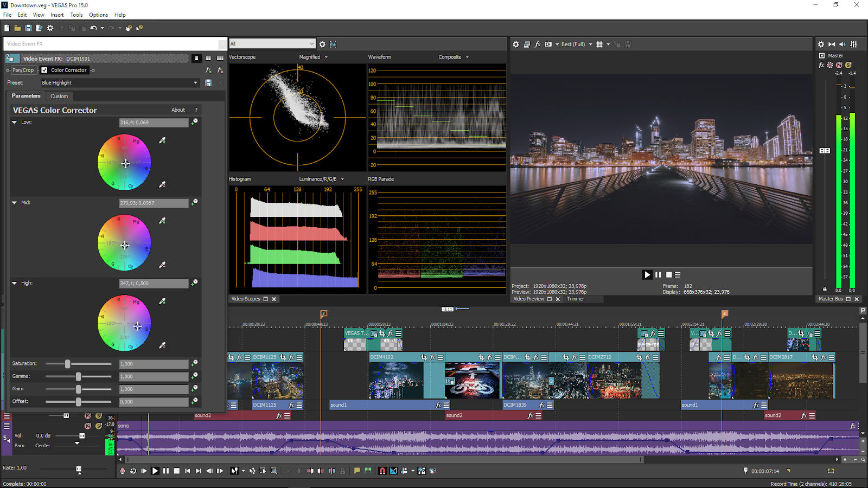This screenshot has height=488, width=868.
Task: Click the About link in VEGAS Color Corrector
Action: tap(178, 110)
